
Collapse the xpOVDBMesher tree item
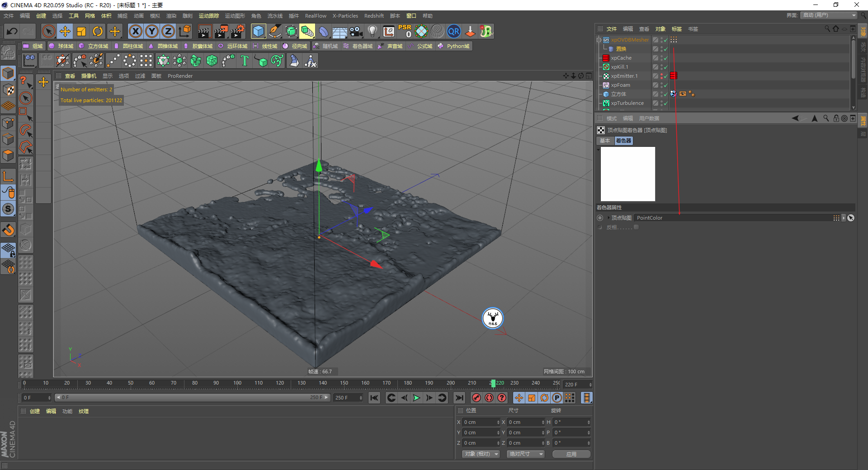[599, 40]
